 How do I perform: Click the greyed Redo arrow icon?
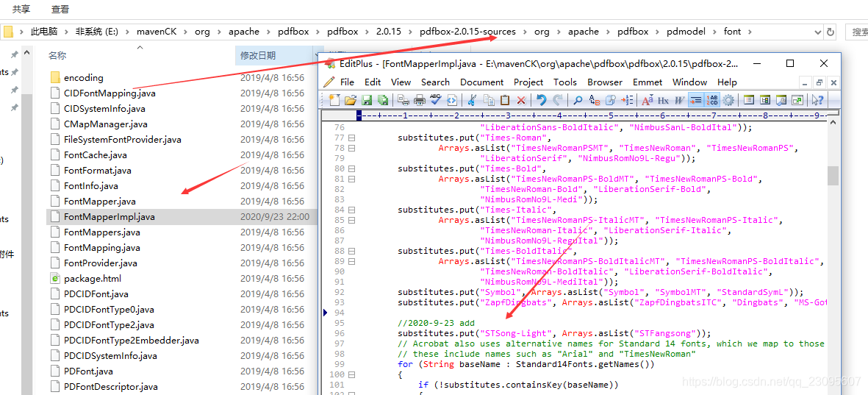pyautogui.click(x=557, y=100)
